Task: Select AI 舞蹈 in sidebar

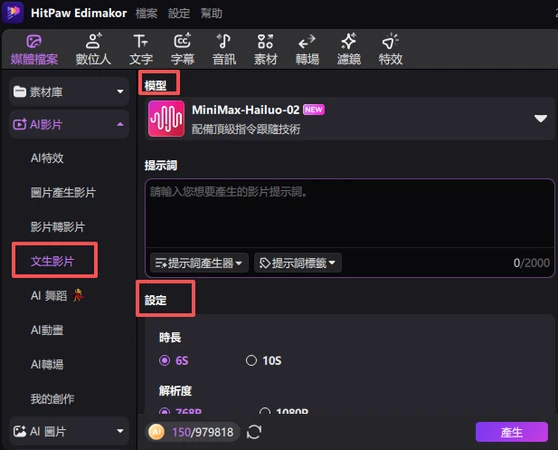Action: coord(57,296)
